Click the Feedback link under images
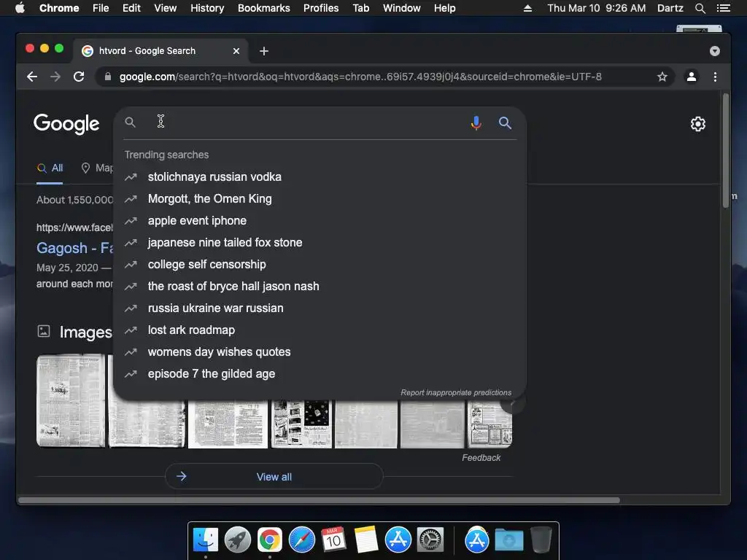 (x=481, y=458)
